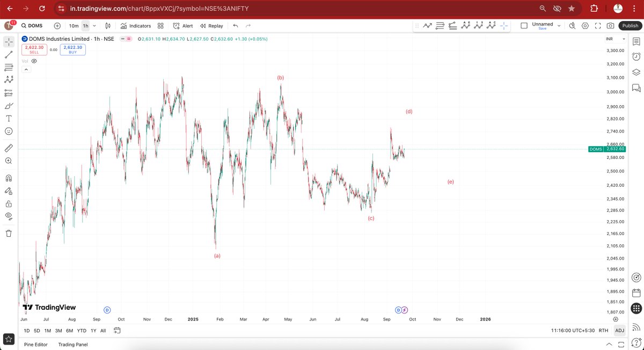Pick the pitchfork fan tool in floating toolbar
The width and height of the screenshot is (644, 350).
(452, 26)
